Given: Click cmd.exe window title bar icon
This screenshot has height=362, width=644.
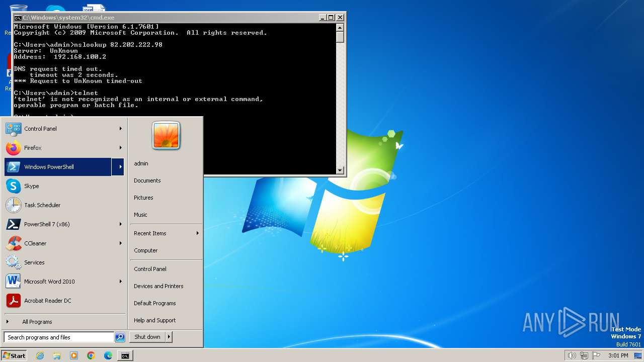Looking at the screenshot, I should [x=18, y=18].
